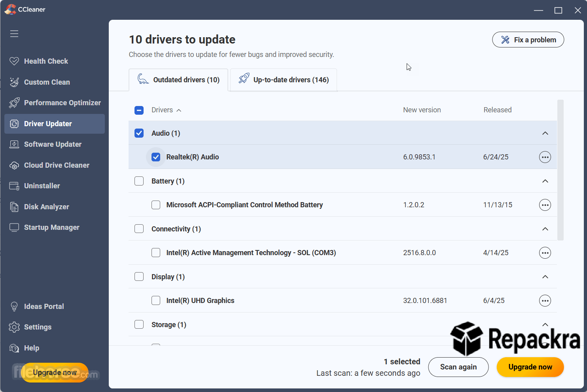
Task: Maximize the CCleaner window
Action: coord(558,10)
